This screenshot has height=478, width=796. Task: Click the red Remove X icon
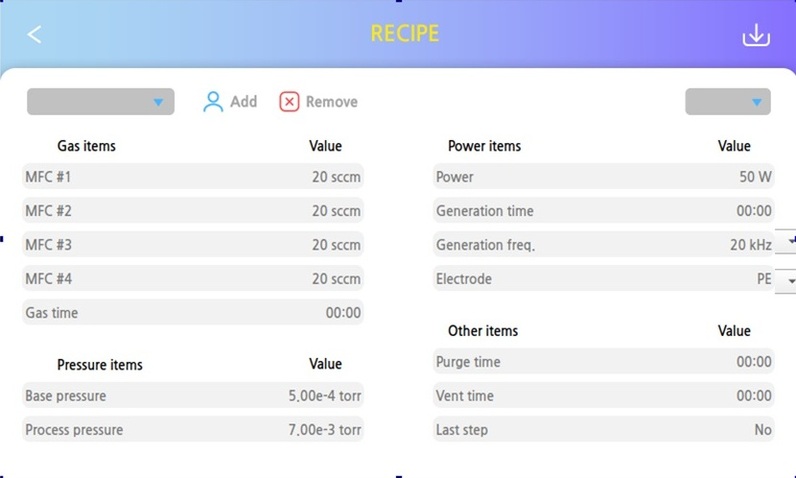[x=289, y=101]
